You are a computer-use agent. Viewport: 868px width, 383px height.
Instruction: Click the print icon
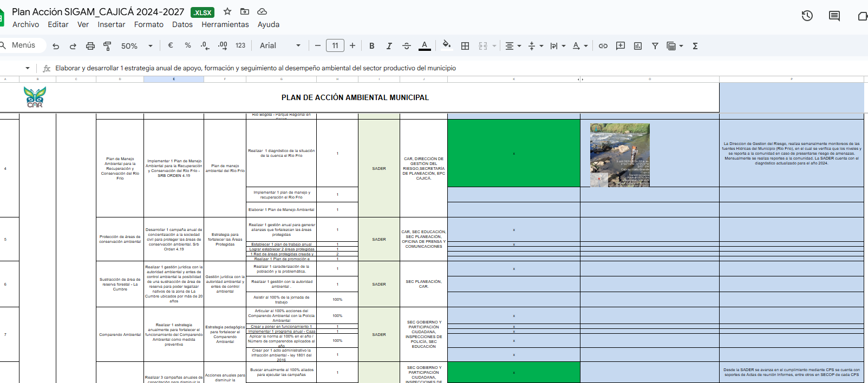point(90,46)
